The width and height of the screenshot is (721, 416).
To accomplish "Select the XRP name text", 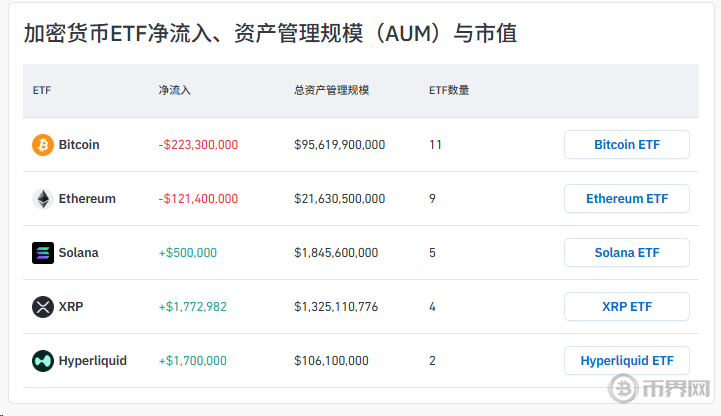I will click(x=71, y=307).
